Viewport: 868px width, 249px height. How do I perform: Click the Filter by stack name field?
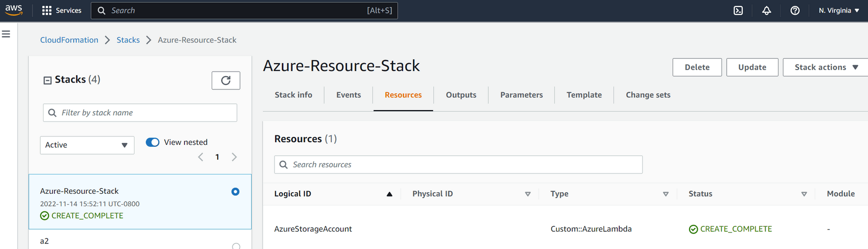click(140, 113)
